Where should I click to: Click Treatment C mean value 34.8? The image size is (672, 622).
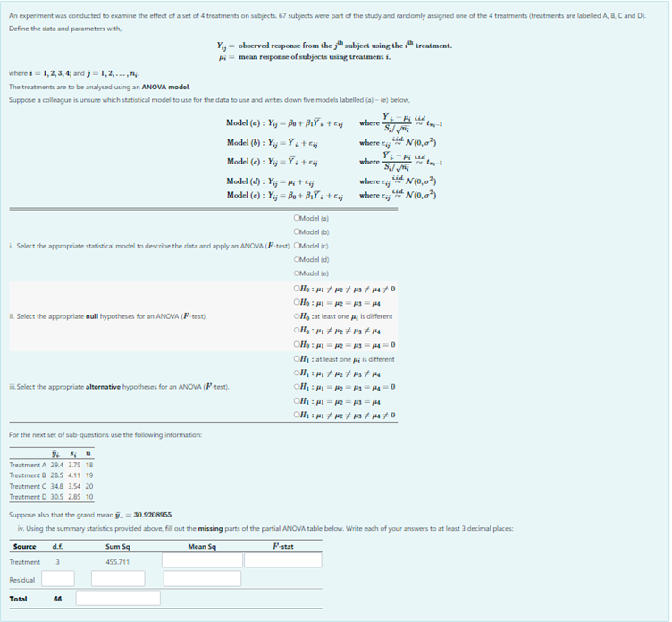pos(57,486)
